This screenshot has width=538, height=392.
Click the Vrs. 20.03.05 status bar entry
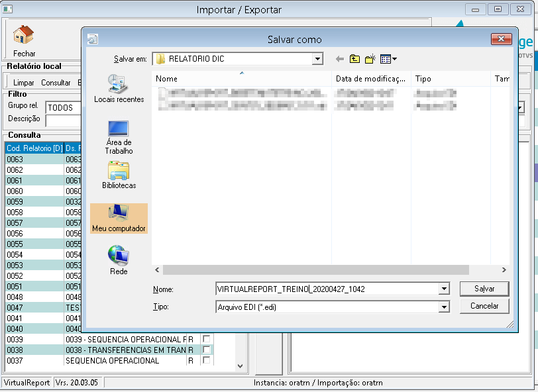coord(77,382)
